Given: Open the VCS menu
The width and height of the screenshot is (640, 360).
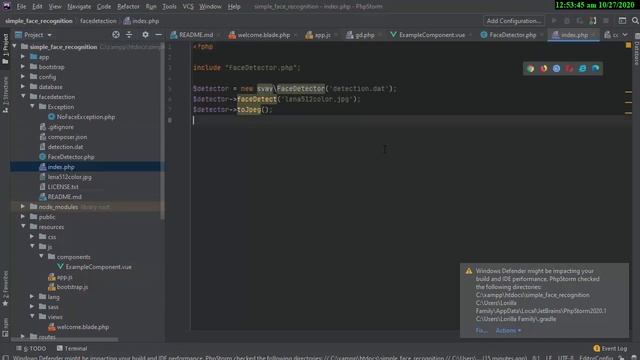Looking at the screenshot, I should click(188, 7).
